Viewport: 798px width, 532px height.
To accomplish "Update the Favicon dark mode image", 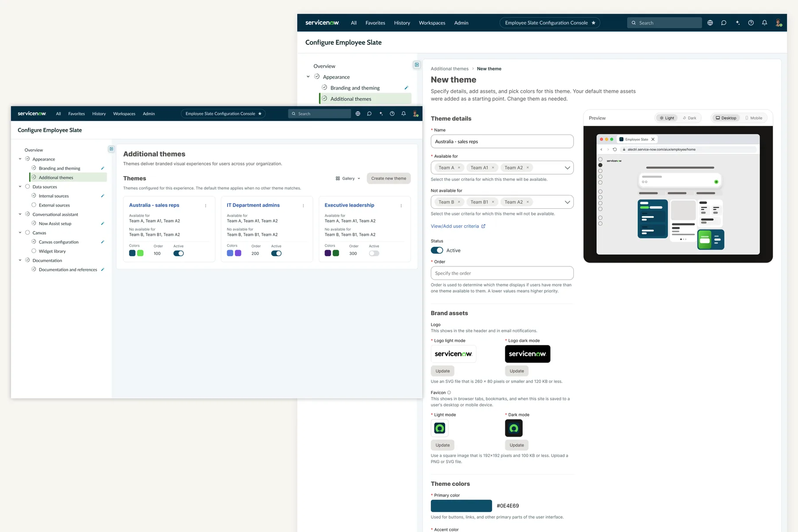I will point(516,445).
